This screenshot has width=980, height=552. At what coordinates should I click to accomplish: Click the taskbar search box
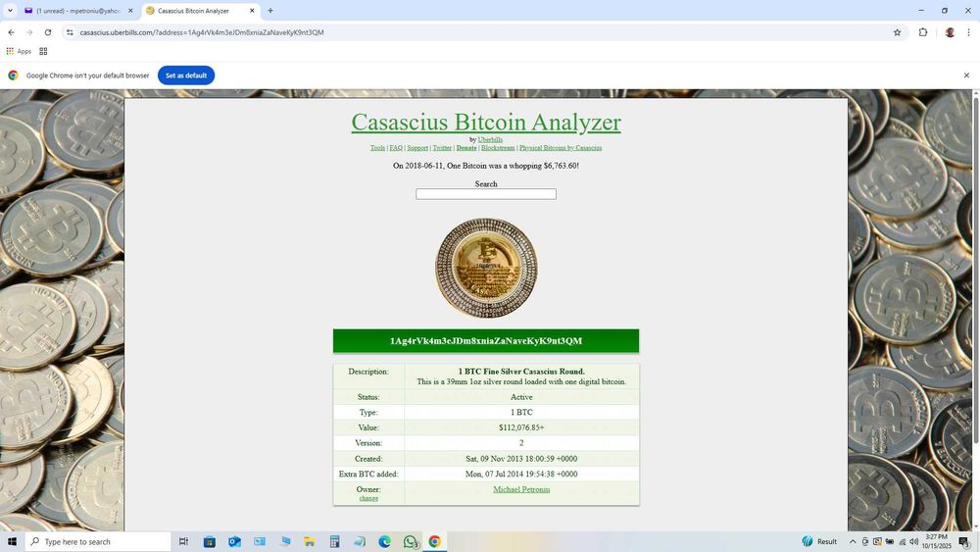[98, 541]
